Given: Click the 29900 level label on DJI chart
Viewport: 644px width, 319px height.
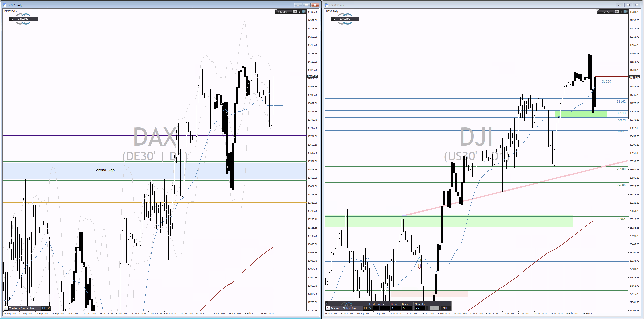Looking at the screenshot, I should pos(621,169).
